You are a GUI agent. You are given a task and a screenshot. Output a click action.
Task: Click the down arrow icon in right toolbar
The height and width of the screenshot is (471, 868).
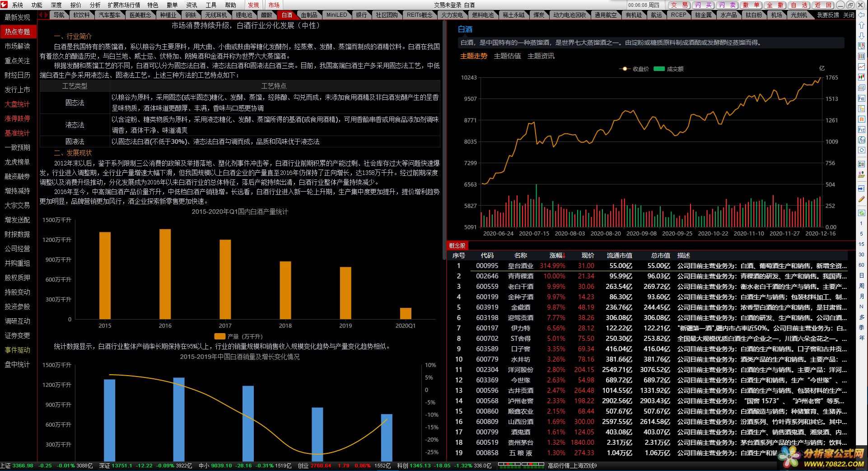[x=862, y=35]
